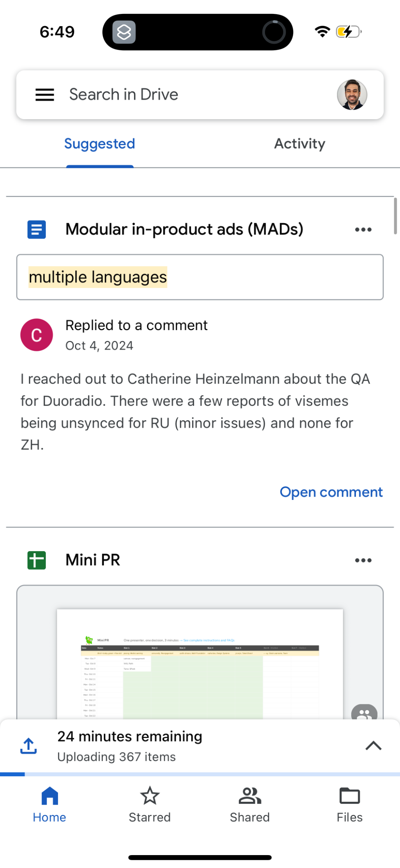Tap the blue Docs file icon
Screen dimensions: 400x868
pos(37,230)
